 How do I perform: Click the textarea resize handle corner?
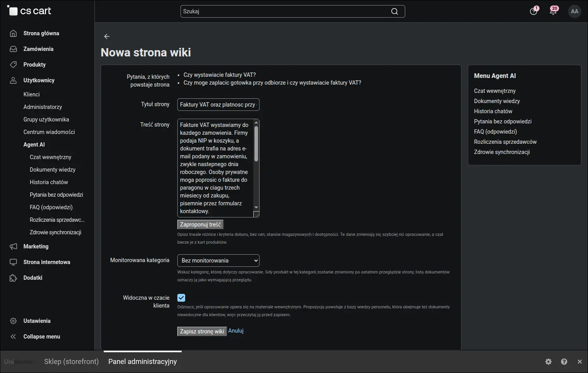tap(256, 214)
